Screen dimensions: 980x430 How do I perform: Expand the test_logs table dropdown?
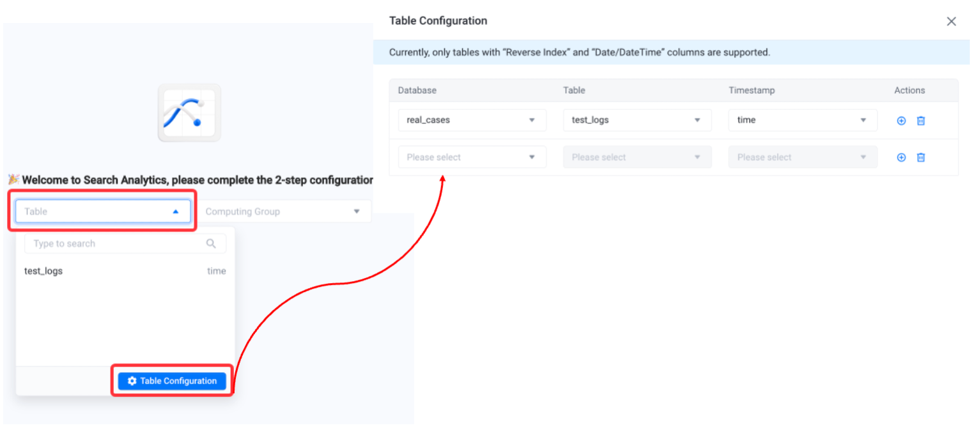(637, 120)
